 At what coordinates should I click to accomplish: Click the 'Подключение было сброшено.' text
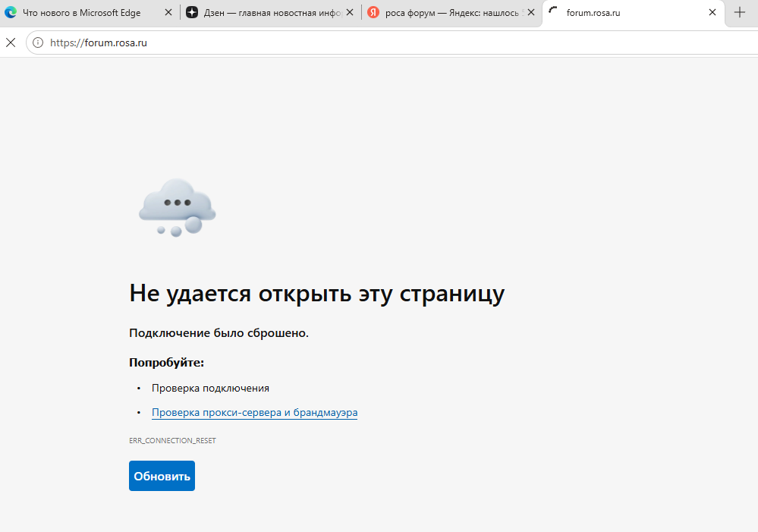pos(219,333)
